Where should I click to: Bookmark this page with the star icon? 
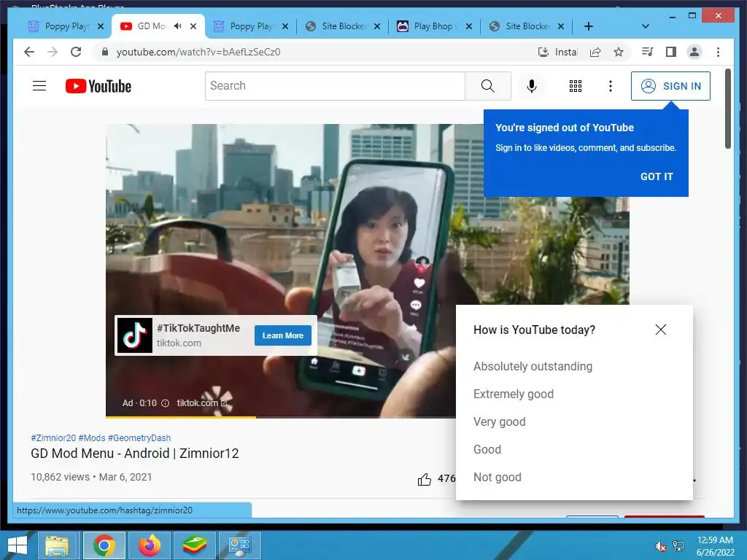(619, 52)
